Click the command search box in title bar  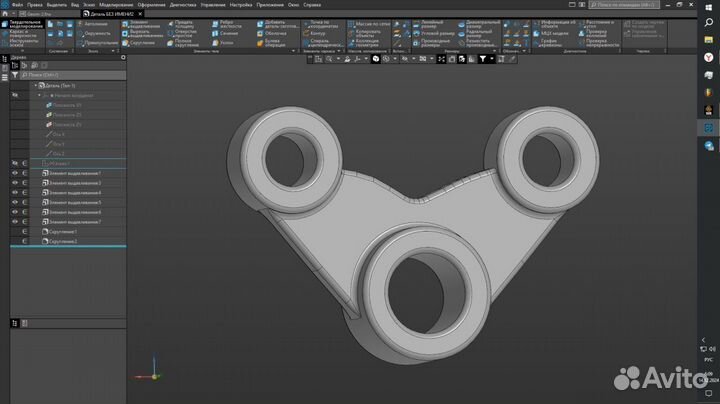pyautogui.click(x=624, y=5)
